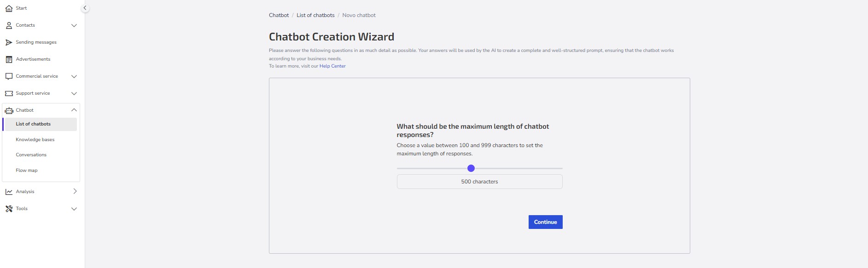Expand the Commercial service chevron

pos(74,76)
